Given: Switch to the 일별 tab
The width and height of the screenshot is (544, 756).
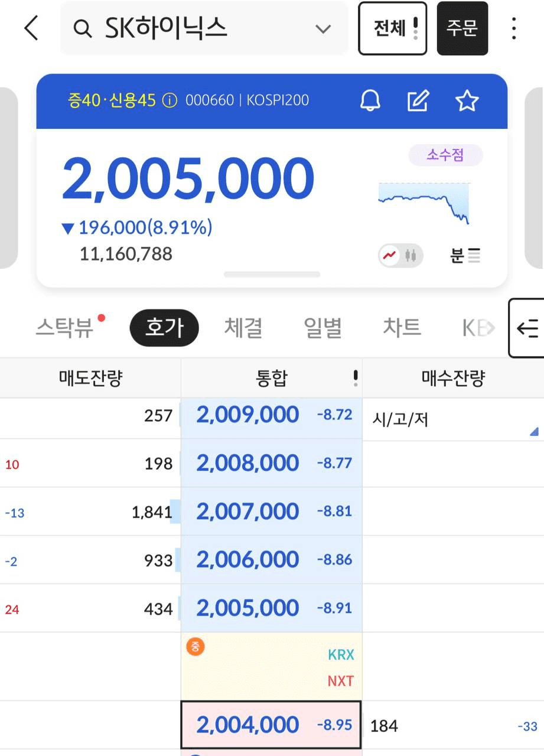Looking at the screenshot, I should tap(323, 327).
